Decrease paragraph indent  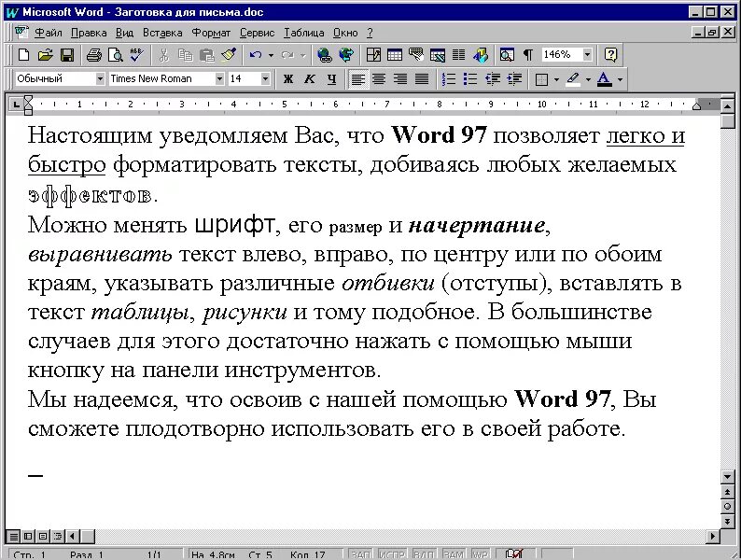point(493,79)
